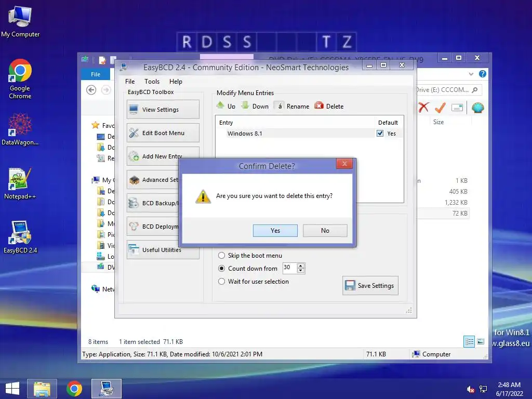Open File Explorer from the taskbar
The image size is (532, 399).
pos(42,389)
